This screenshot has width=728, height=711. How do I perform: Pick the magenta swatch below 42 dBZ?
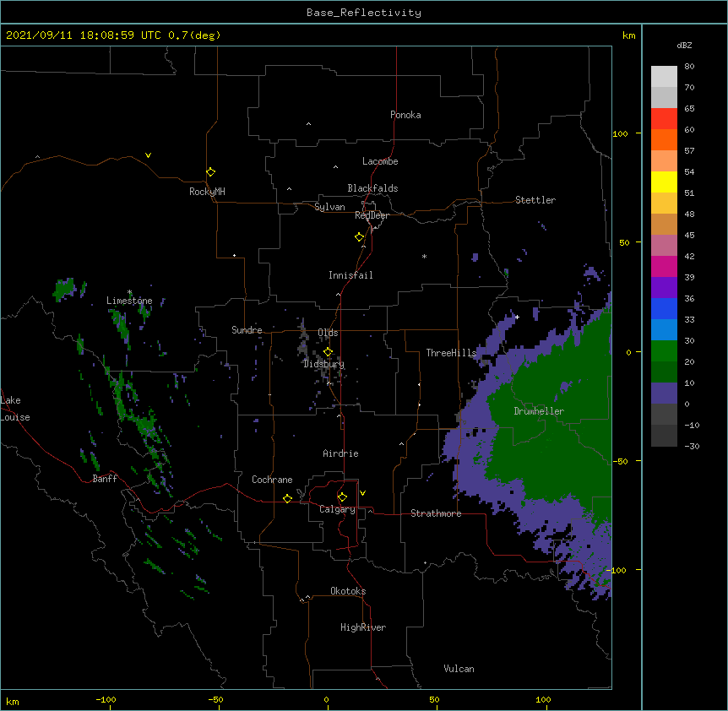tap(664, 266)
